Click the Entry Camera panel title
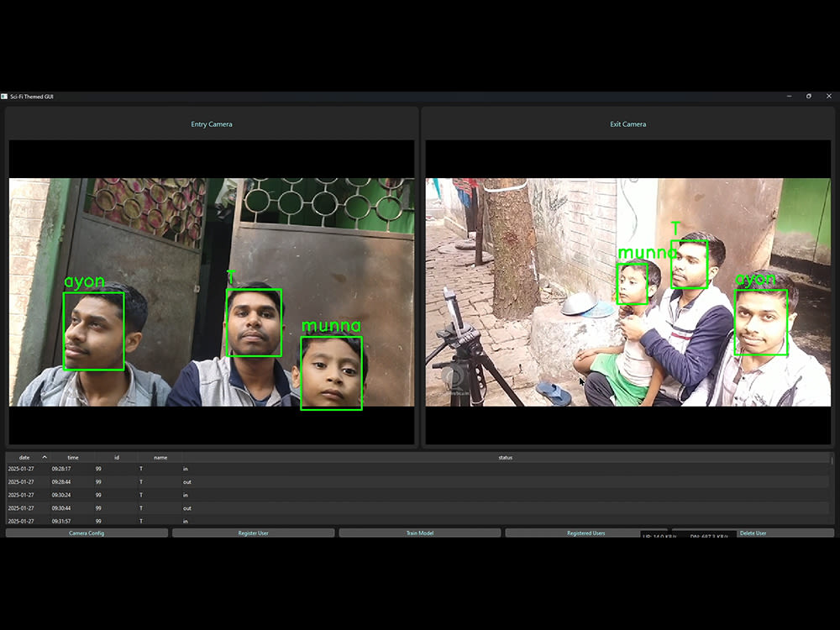Viewport: 840px width, 630px height. click(x=212, y=124)
